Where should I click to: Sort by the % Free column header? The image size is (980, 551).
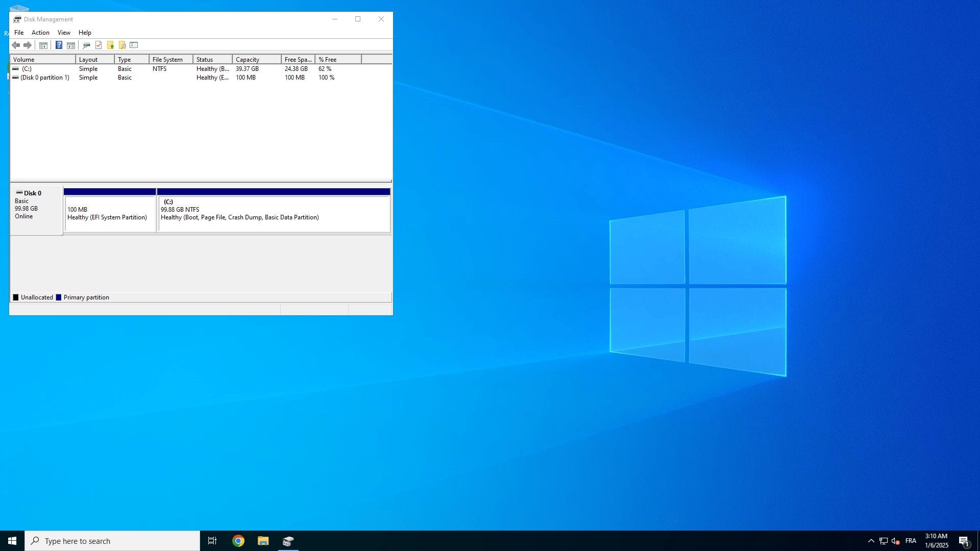[x=338, y=60]
